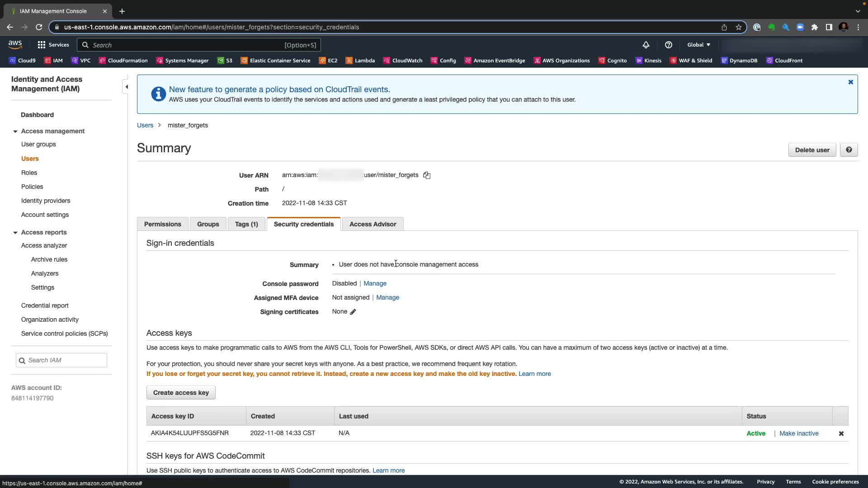Viewport: 868px width, 488px height.
Task: Collapse the IAM navigation side panel
Action: point(127,87)
